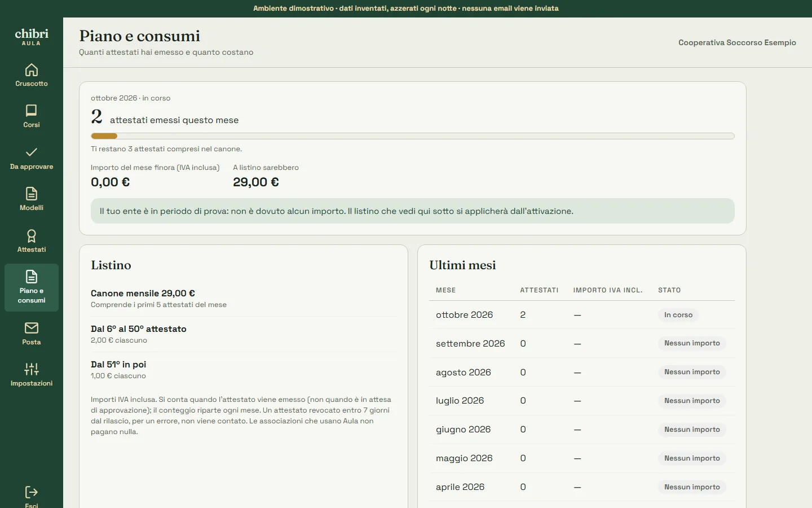Screen dimensions: 812x508
Task: Click the '0,00 €' monthly amount
Action: 111,182
